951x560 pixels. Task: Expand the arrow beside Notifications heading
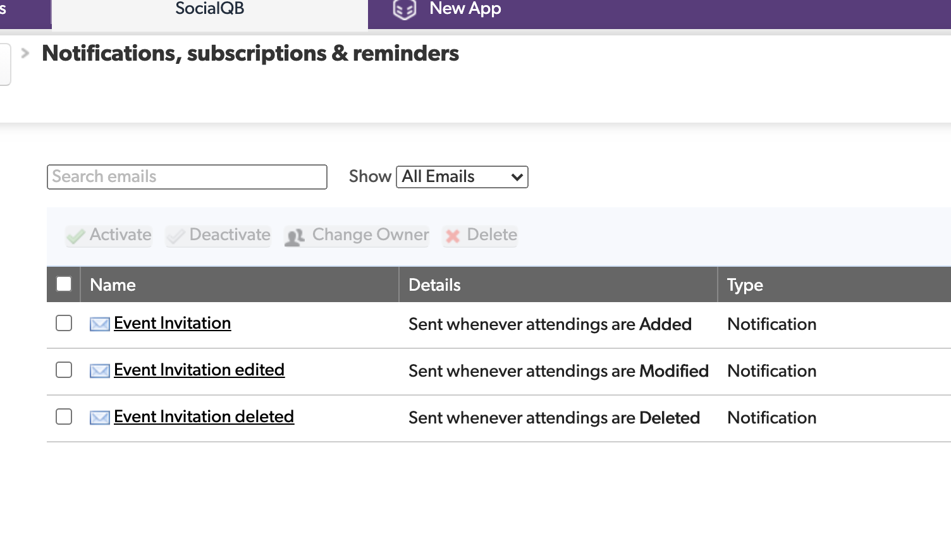coord(25,53)
